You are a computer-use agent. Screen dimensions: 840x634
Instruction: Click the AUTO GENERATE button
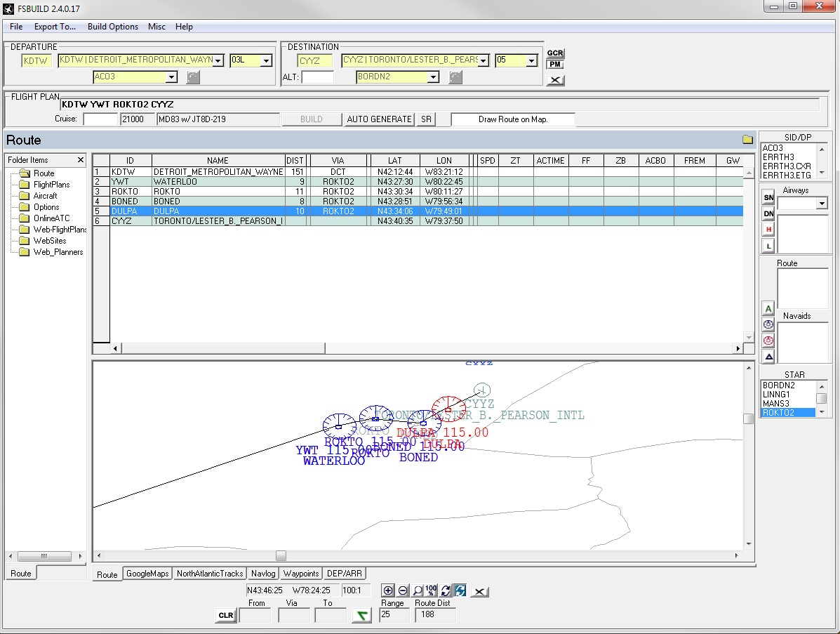(x=379, y=119)
